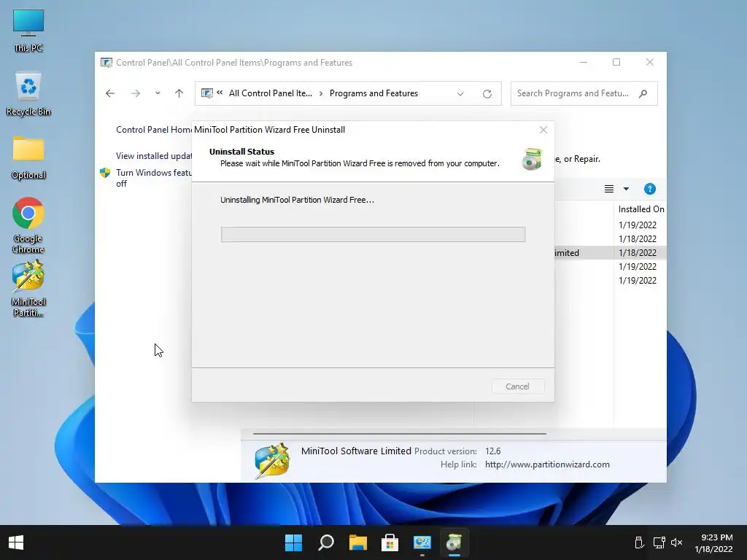
Task: Change the view layout icon
Action: tap(609, 189)
